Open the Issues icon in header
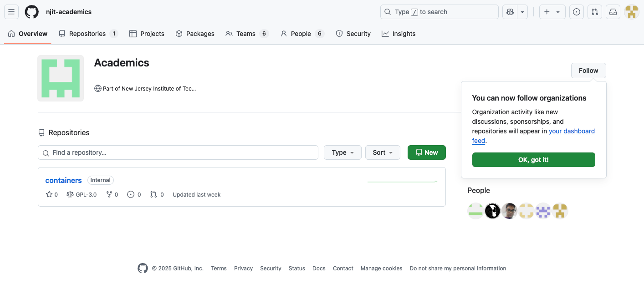This screenshot has width=644, height=289. [577, 12]
